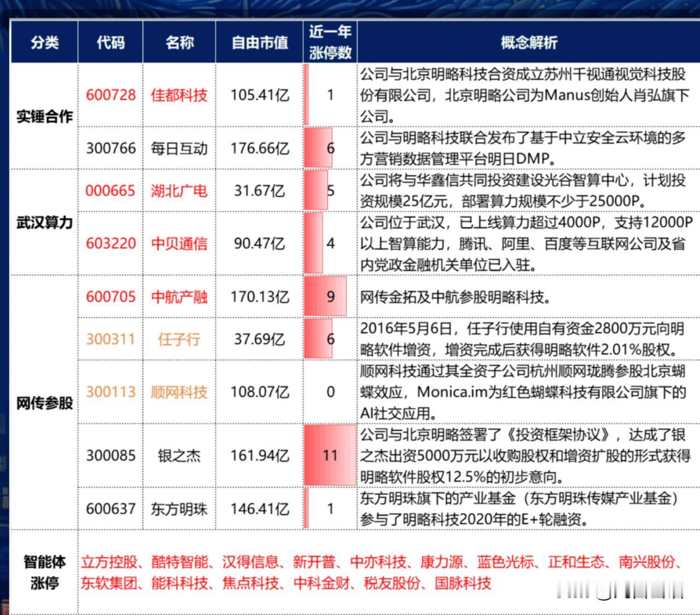This screenshot has width=700, height=615.
Task: Click stock code 300311
Action: click(x=111, y=339)
